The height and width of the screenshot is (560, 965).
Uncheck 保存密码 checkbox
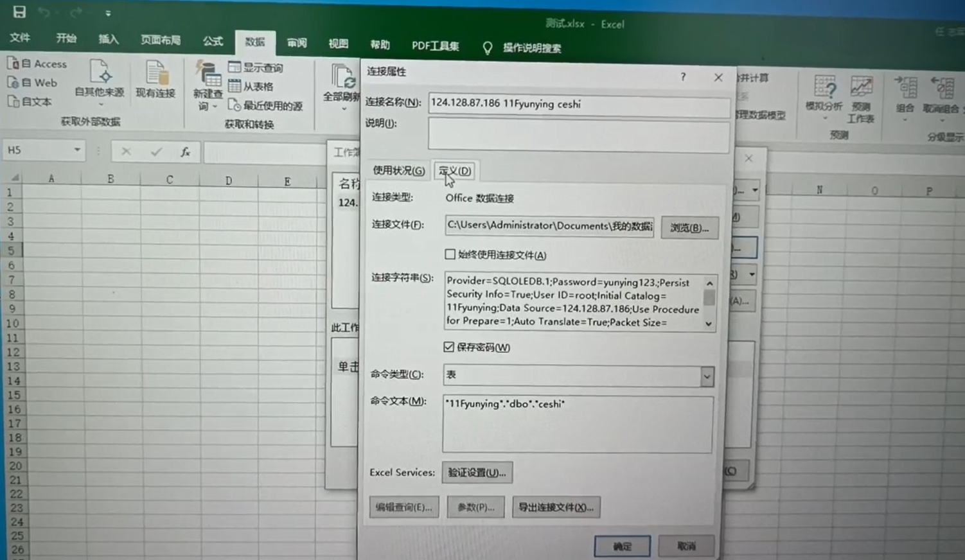(x=448, y=347)
